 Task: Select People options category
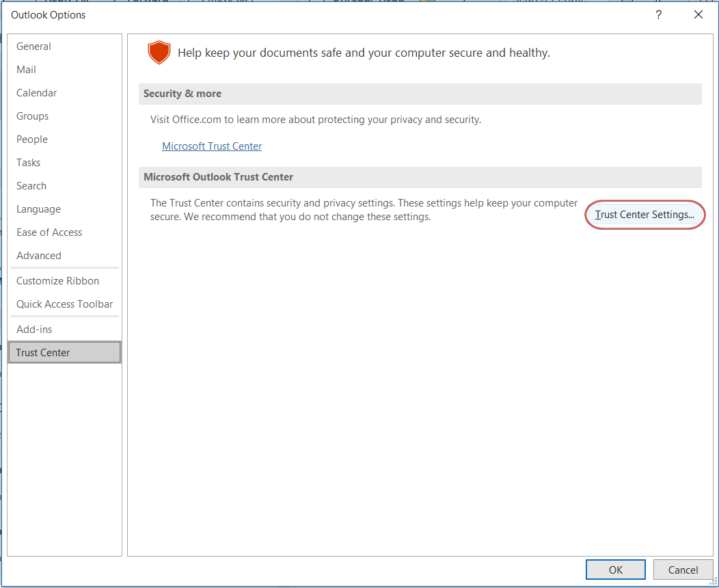pyautogui.click(x=65, y=139)
